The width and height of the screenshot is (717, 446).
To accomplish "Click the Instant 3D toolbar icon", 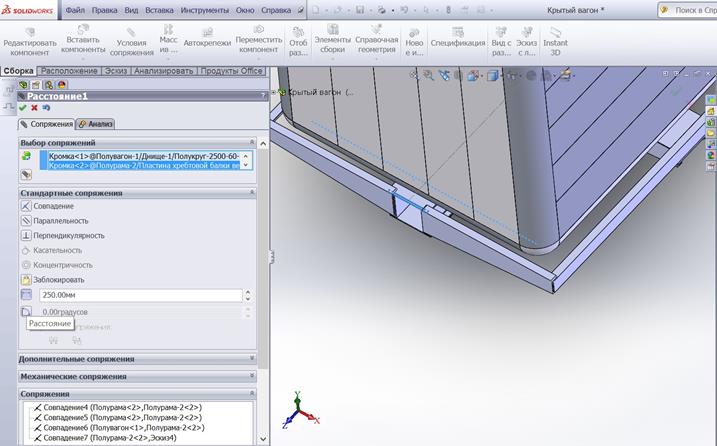I will point(554,37).
